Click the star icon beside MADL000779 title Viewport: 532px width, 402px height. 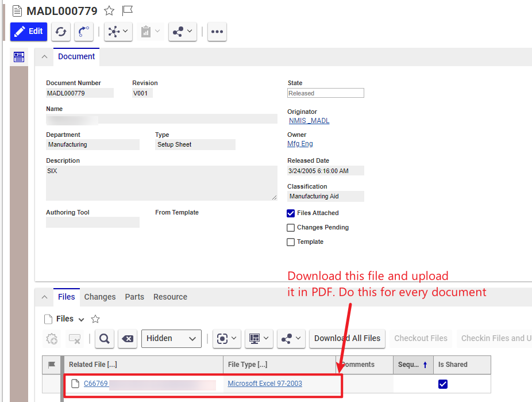pos(109,11)
